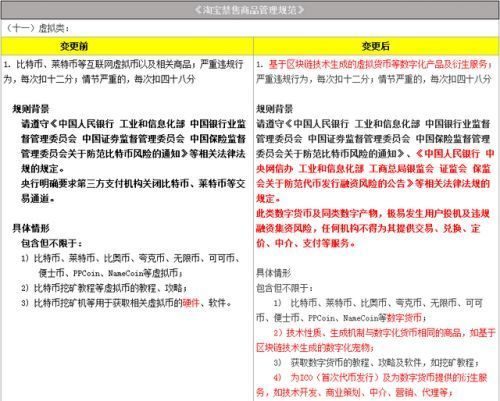Click the red line 务,如技术开发、商业策划

click(x=355, y=392)
